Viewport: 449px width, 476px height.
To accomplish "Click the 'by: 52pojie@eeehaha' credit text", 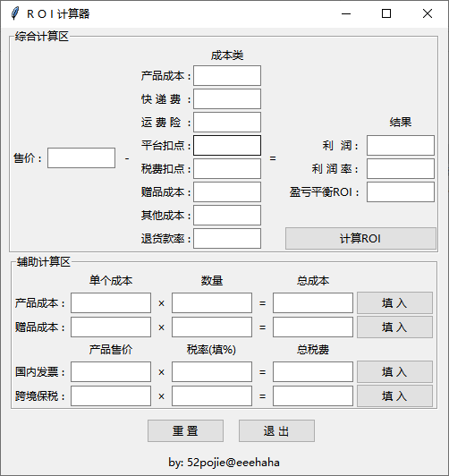I will click(224, 463).
